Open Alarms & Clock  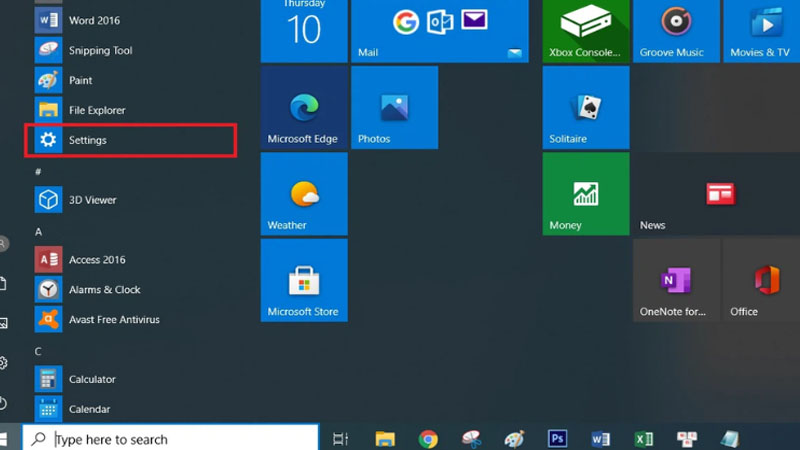pos(134,289)
